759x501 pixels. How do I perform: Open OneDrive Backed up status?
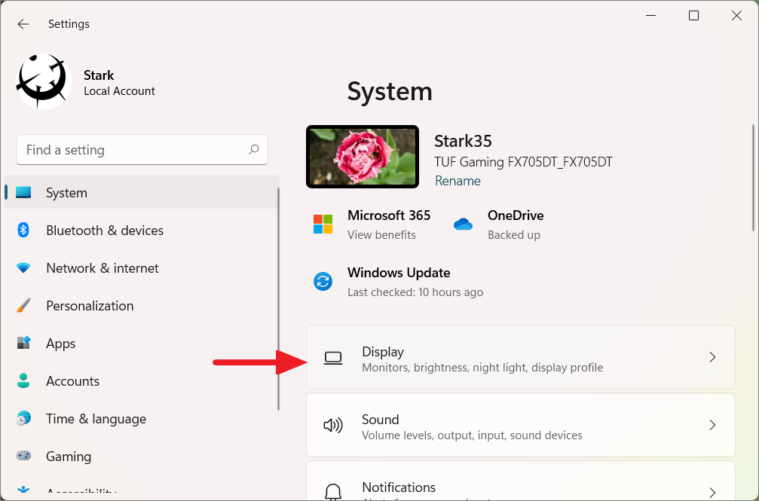499,225
